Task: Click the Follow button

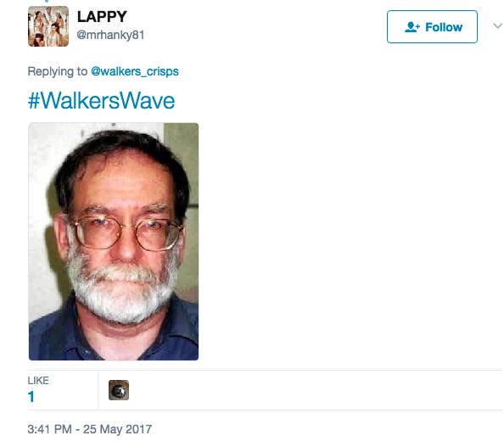Action: pos(432,26)
